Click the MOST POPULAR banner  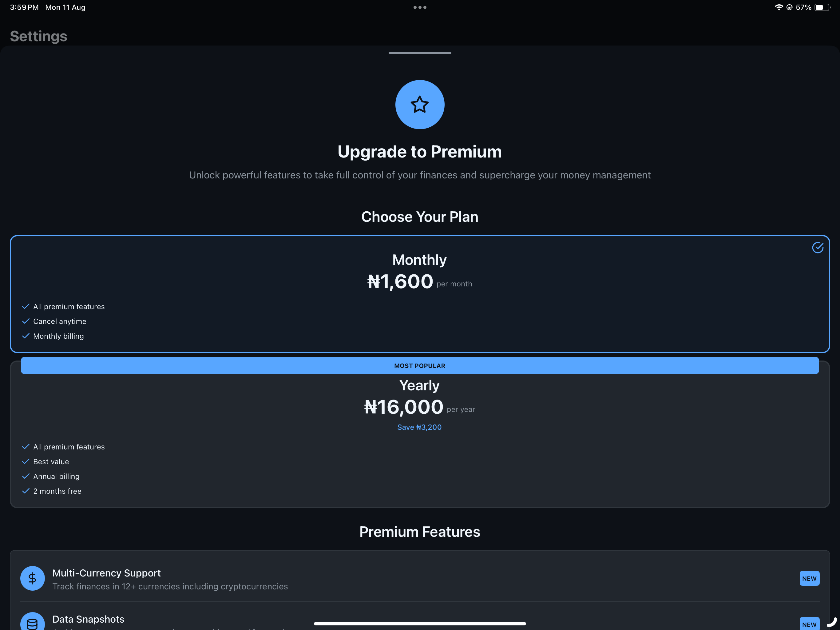point(420,365)
